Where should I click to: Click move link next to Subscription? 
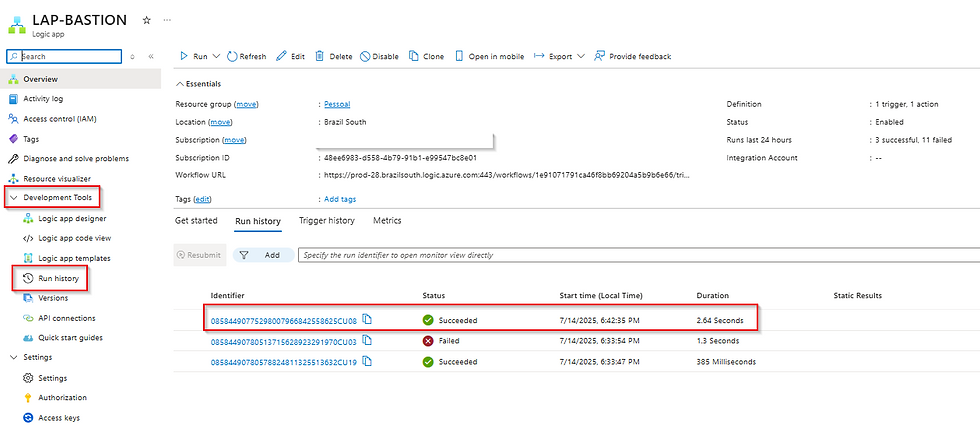tap(234, 140)
